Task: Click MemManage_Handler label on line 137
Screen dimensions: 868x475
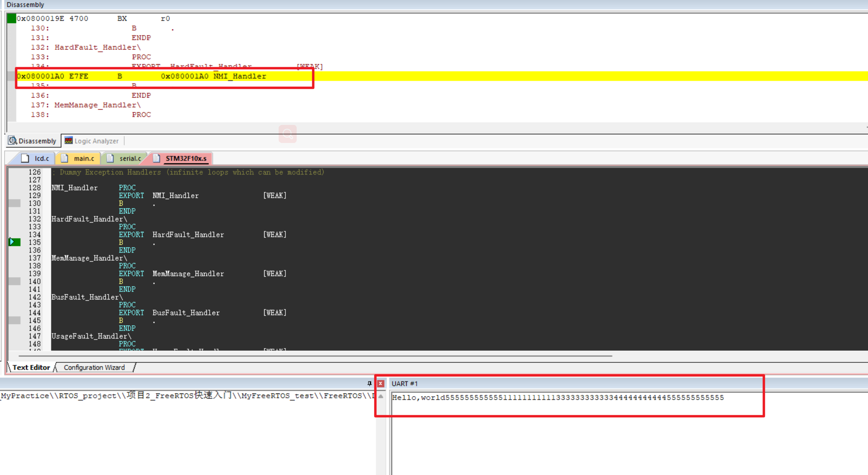Action: (89, 258)
